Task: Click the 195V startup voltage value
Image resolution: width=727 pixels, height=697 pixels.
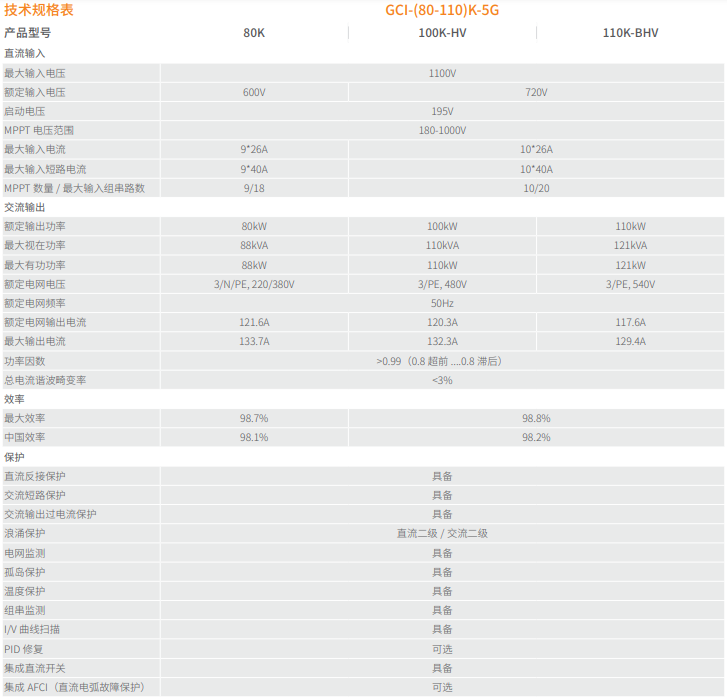Action: click(442, 111)
